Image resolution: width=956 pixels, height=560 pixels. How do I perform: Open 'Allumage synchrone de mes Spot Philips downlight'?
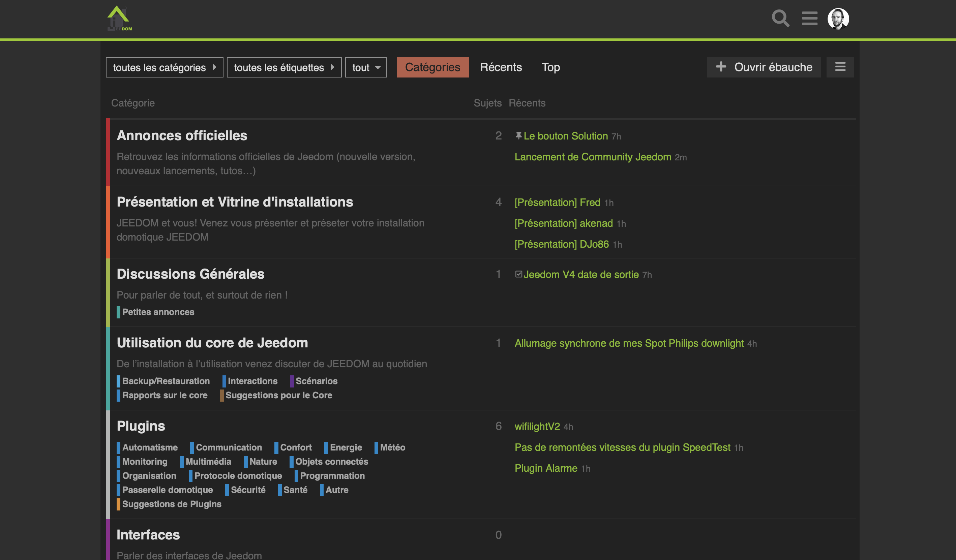click(x=629, y=343)
